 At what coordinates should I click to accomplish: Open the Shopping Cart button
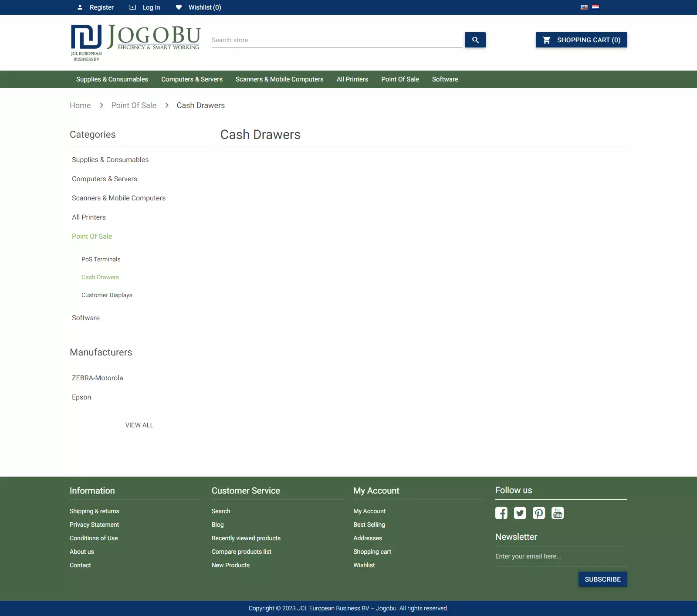(581, 40)
